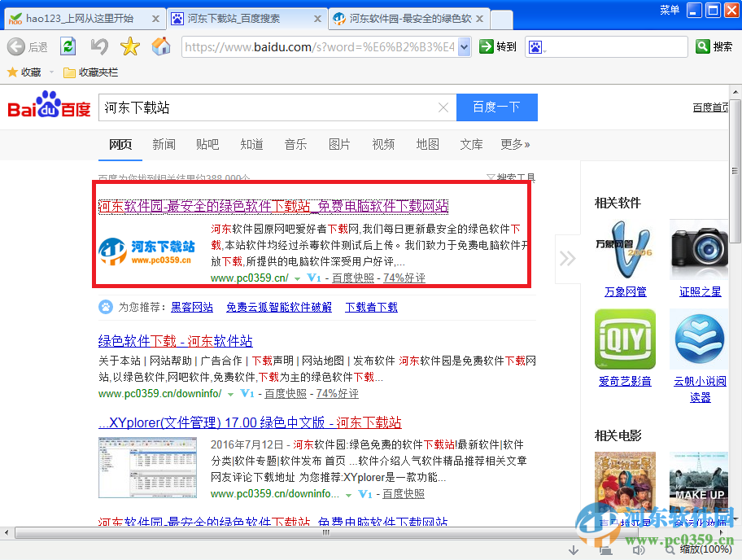
Task: Open the 云帆小说阅读器 icon
Action: [x=700, y=339]
